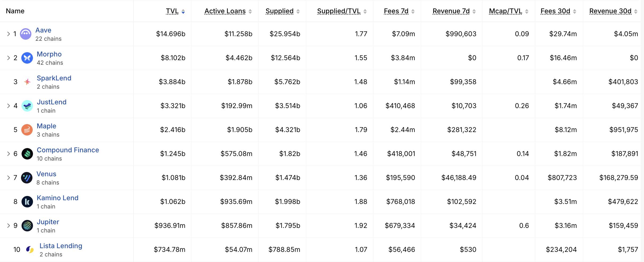
Task: Expand the Morpho row chevron
Action: point(9,58)
